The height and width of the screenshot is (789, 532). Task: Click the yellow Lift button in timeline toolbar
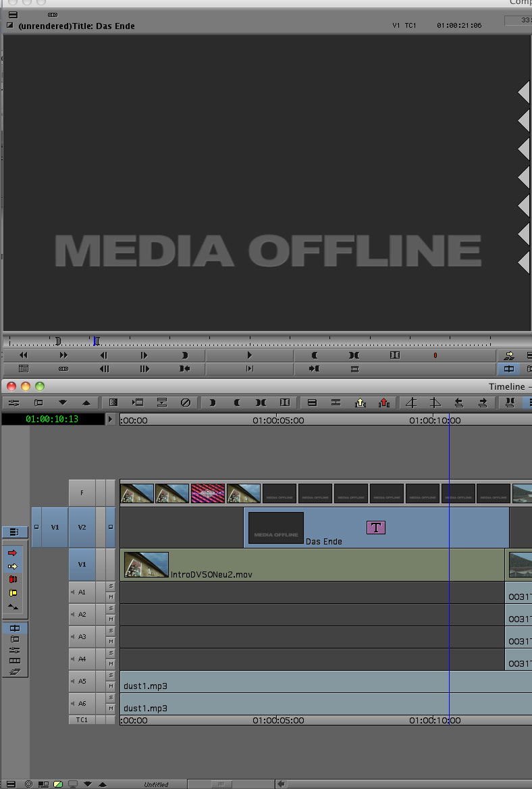pyautogui.click(x=360, y=403)
